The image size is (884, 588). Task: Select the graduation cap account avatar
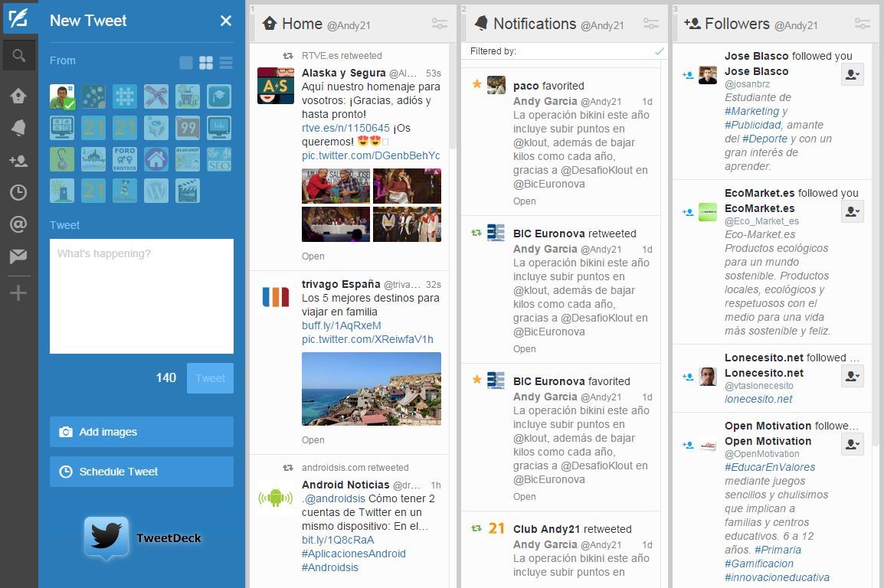click(x=219, y=97)
